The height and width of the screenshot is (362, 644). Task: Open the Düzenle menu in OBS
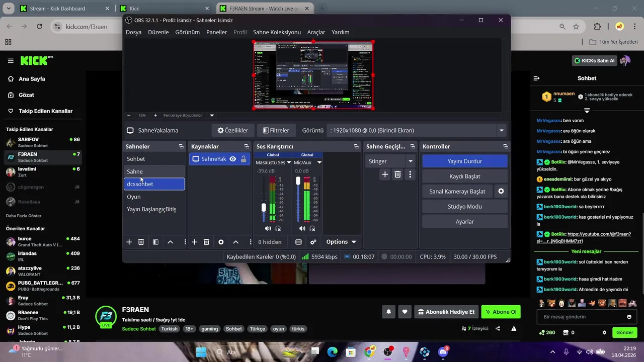(x=158, y=32)
